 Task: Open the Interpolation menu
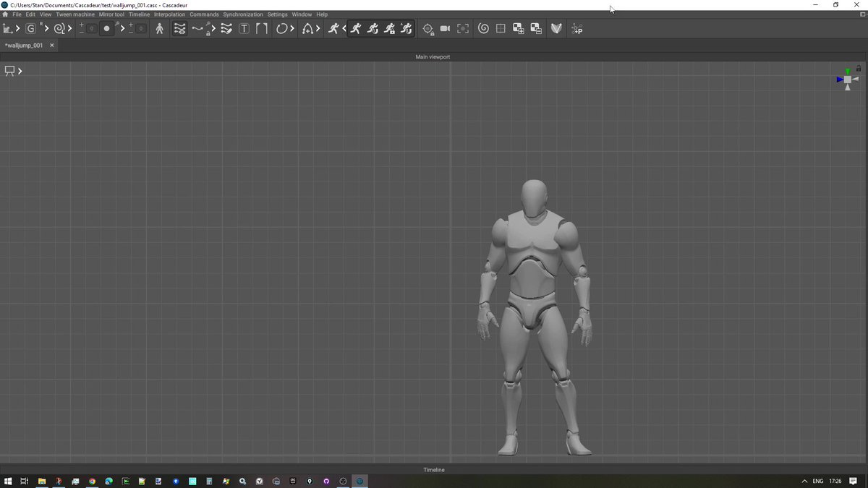[x=169, y=14]
